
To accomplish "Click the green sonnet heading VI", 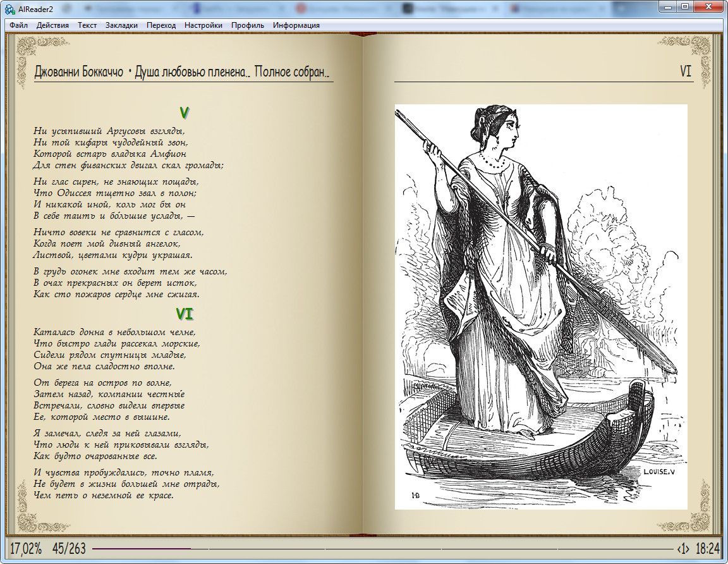I will (184, 314).
